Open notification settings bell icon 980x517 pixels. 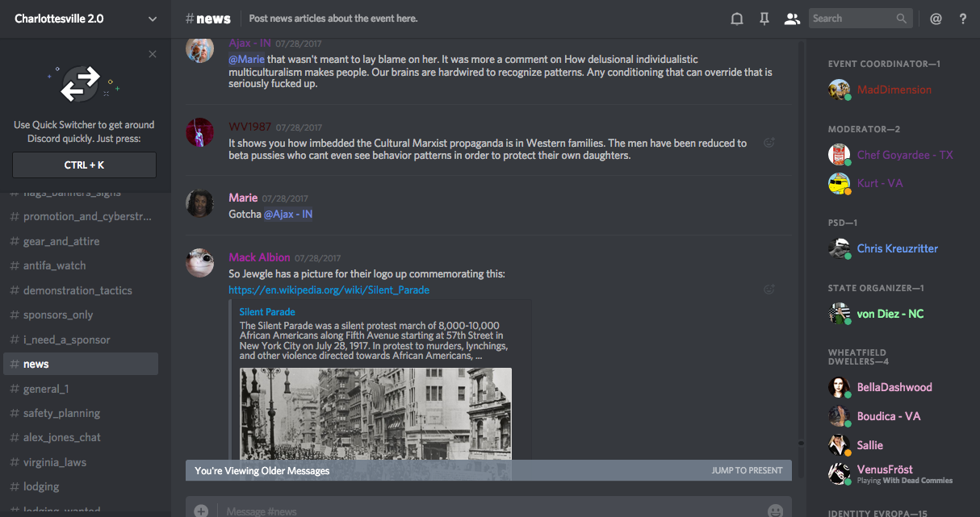click(736, 19)
